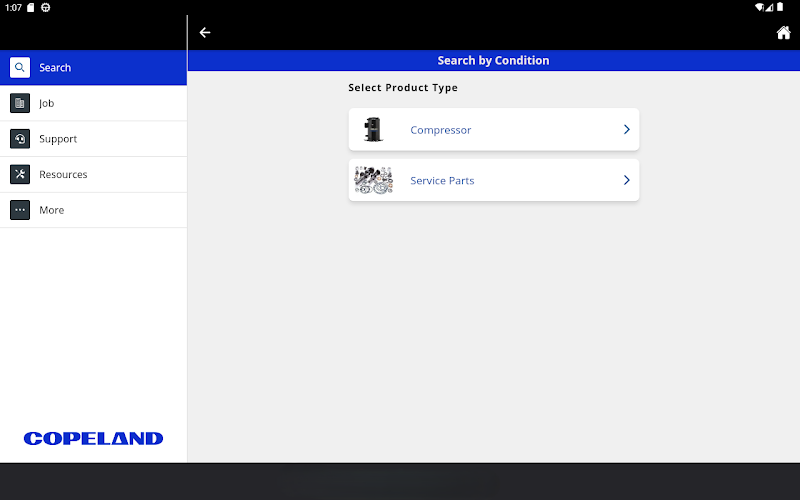Screen dimensions: 800x500
Task: Click the Compressor product thumbnail
Action: 373,130
